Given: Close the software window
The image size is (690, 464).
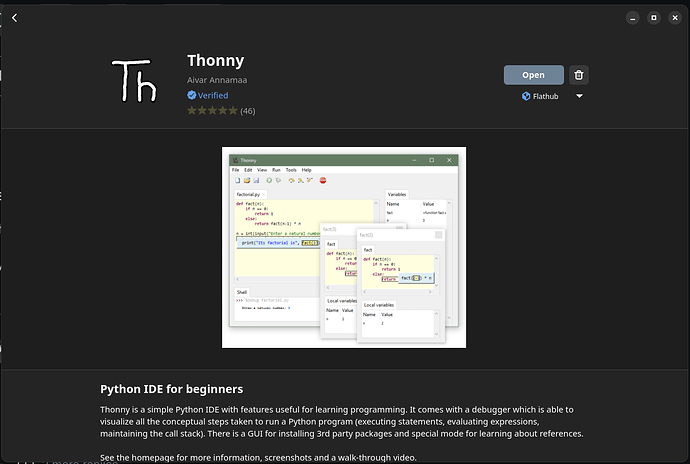Looking at the screenshot, I should click(675, 18).
